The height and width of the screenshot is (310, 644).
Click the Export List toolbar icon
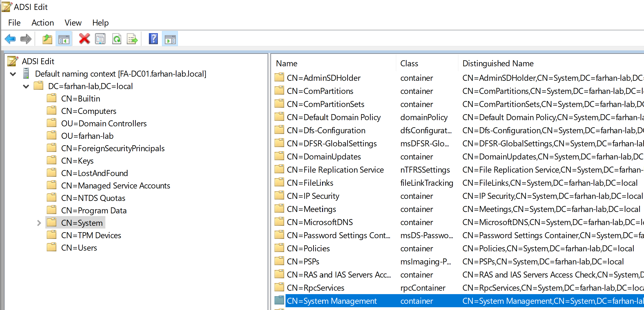(x=132, y=39)
